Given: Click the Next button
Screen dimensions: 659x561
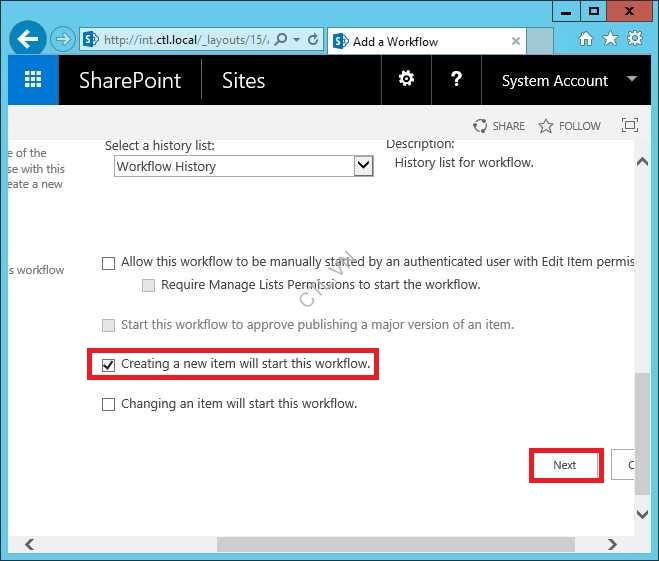Looking at the screenshot, I should [x=565, y=465].
